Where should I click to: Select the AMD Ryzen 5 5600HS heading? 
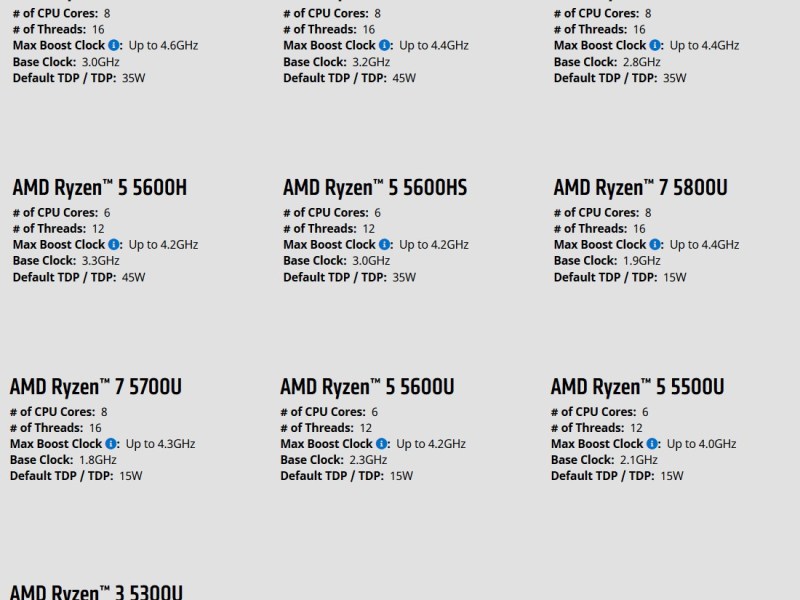coord(375,188)
